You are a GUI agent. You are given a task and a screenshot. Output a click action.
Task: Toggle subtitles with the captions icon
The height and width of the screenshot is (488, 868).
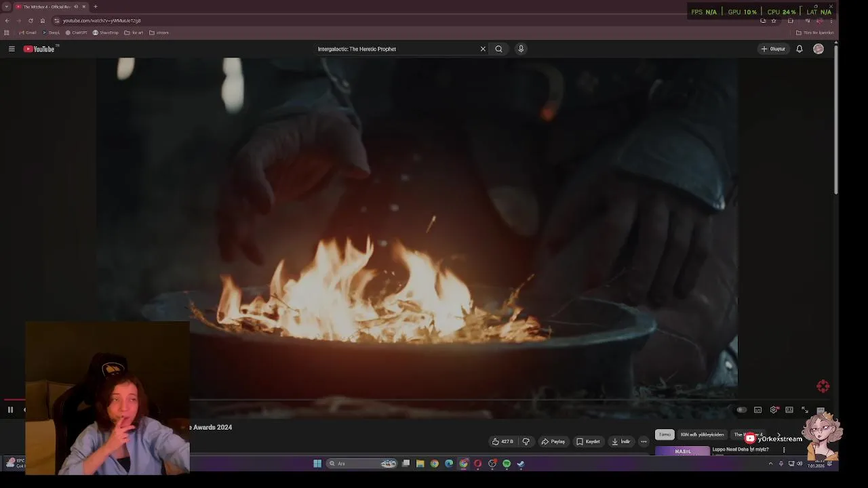coord(758,410)
